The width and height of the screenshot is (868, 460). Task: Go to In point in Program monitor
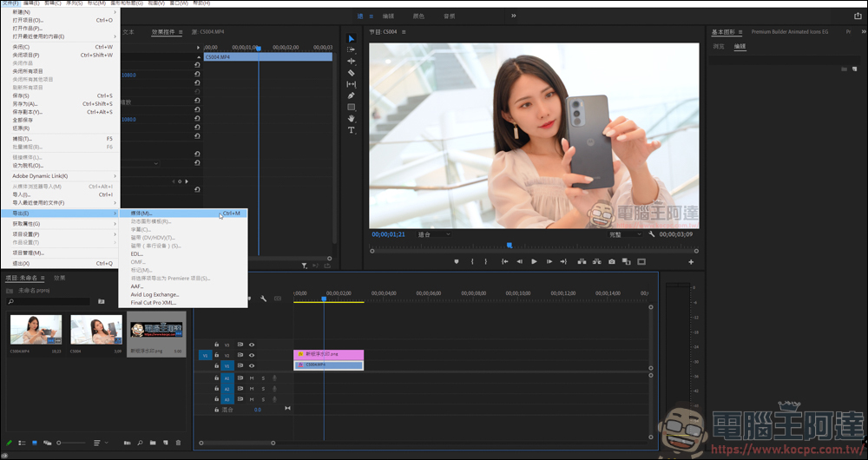coord(505,262)
